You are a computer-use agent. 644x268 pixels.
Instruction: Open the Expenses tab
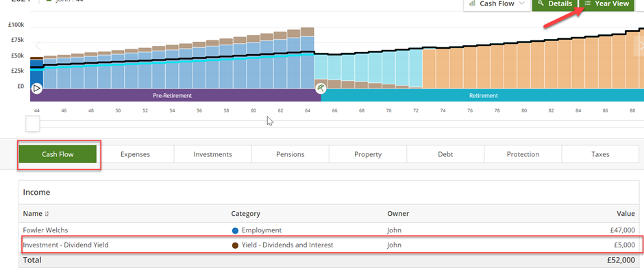click(135, 154)
